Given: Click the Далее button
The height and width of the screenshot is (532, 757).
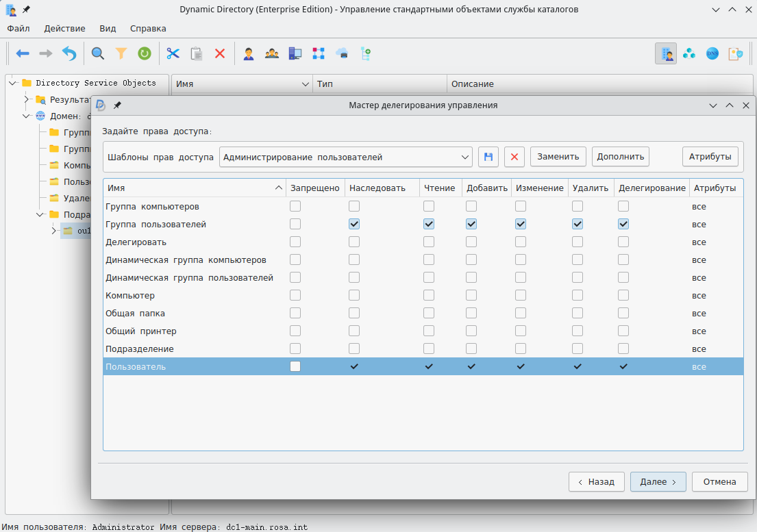Looking at the screenshot, I should 658,481.
